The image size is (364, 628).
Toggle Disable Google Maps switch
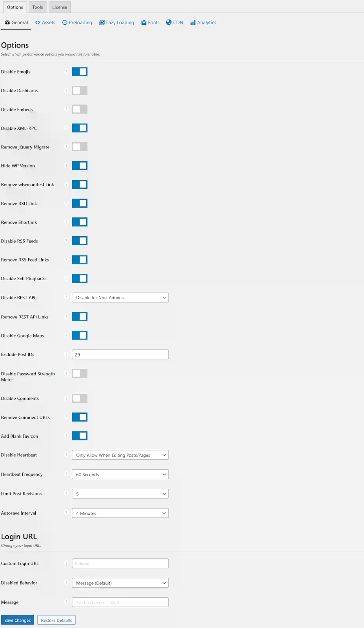coord(80,335)
